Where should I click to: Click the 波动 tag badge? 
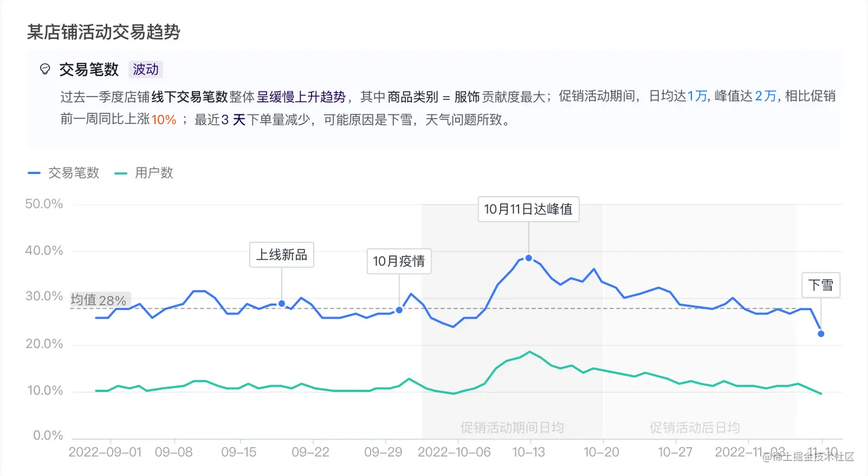coord(146,69)
